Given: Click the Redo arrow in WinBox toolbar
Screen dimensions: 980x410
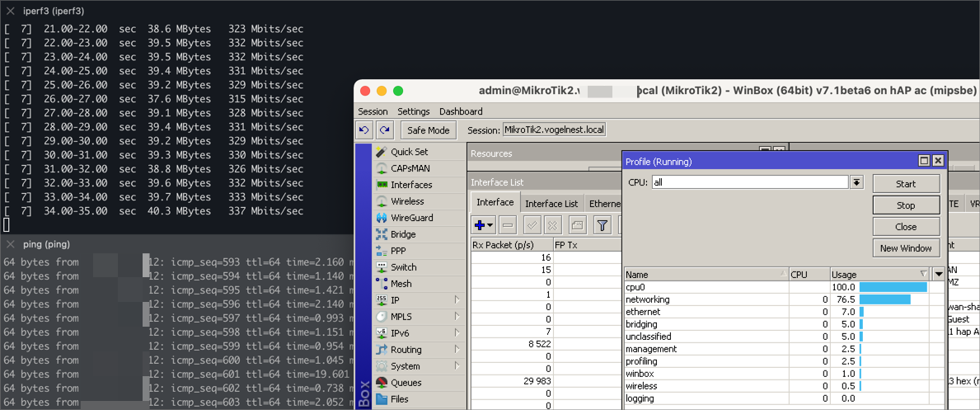Looking at the screenshot, I should (383, 130).
